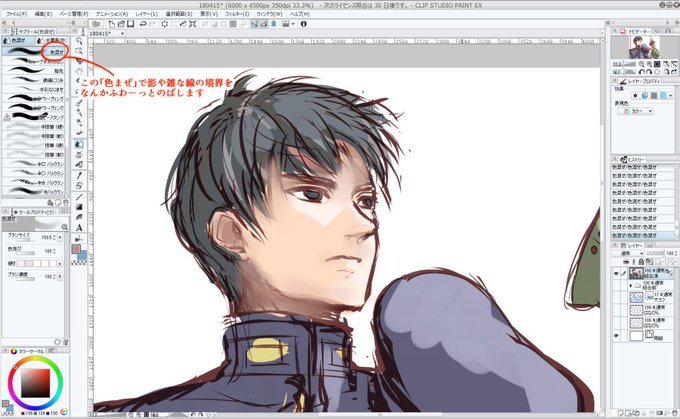Toggle border effect in Layer Property
The height and width of the screenshot is (419, 680).
pos(635,95)
